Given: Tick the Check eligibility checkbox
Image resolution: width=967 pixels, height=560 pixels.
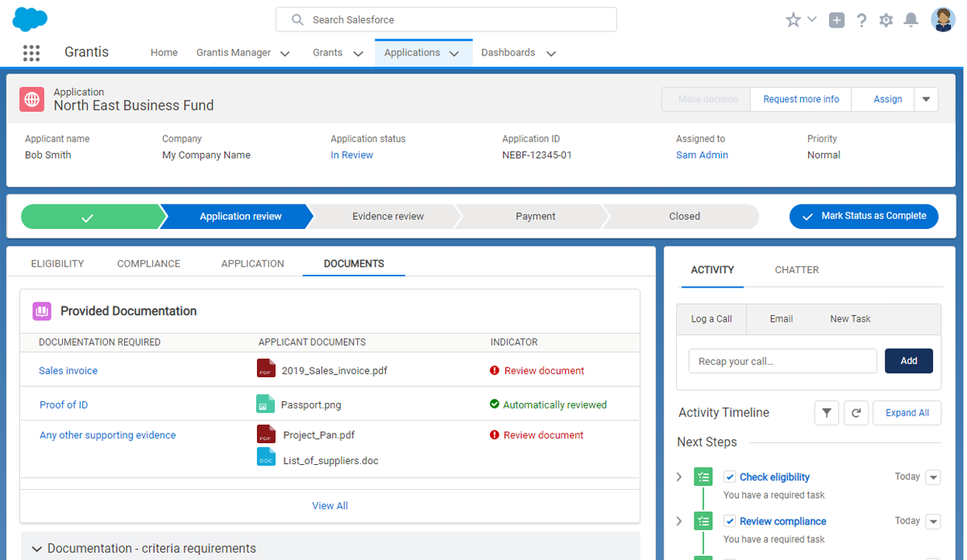Looking at the screenshot, I should point(729,477).
